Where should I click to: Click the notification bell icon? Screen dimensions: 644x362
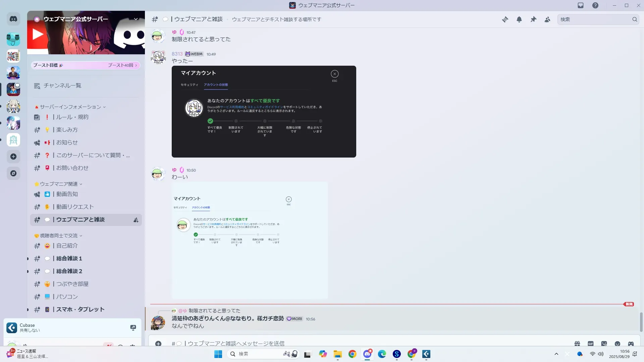pyautogui.click(x=519, y=19)
